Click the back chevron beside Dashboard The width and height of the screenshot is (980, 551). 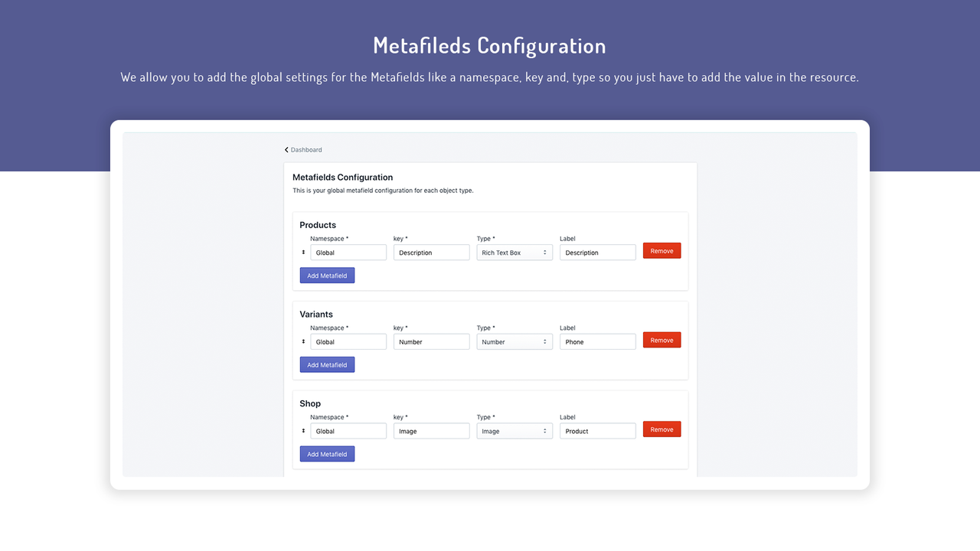286,149
